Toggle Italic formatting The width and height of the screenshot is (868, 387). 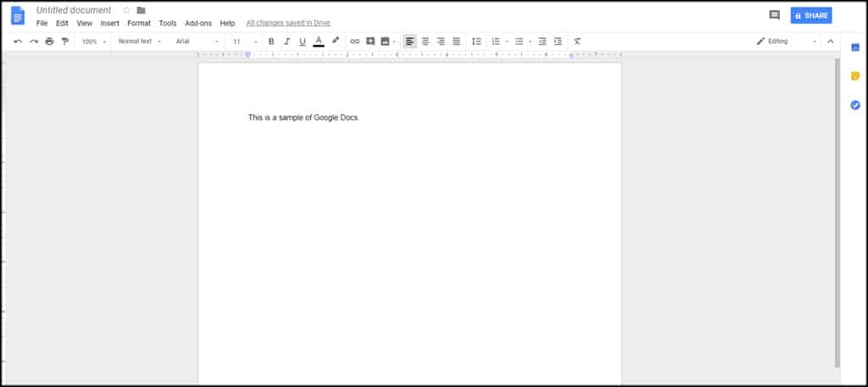pyautogui.click(x=287, y=41)
